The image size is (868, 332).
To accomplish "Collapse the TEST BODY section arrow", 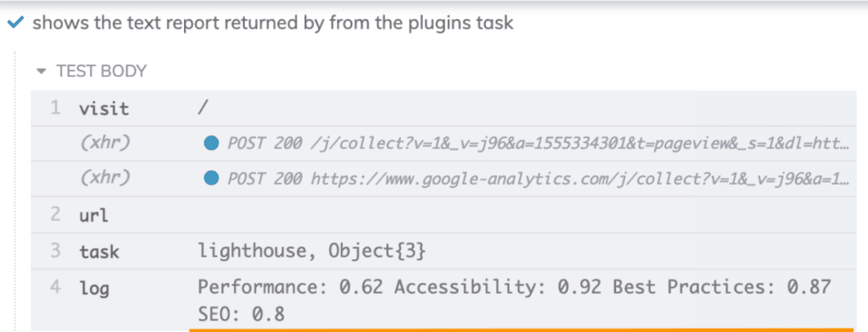I will 40,72.
